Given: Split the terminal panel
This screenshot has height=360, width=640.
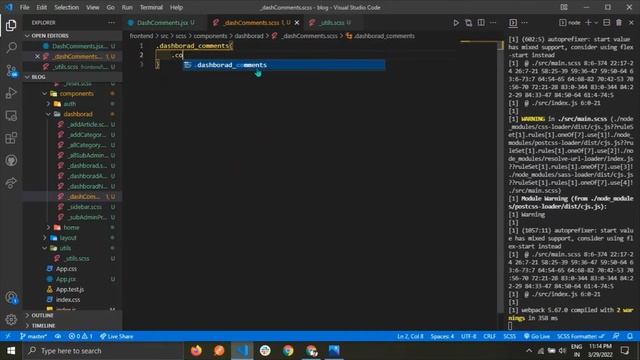Looking at the screenshot, I should pyautogui.click(x=607, y=23).
